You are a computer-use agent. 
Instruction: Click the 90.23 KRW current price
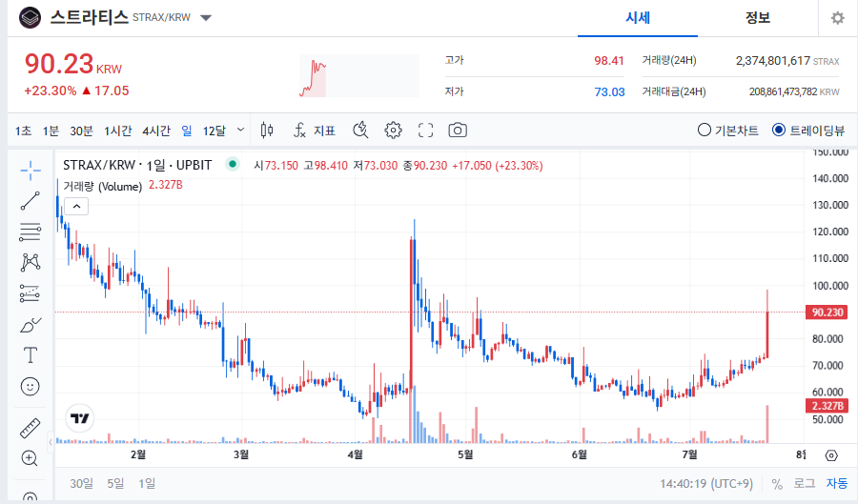coord(72,64)
